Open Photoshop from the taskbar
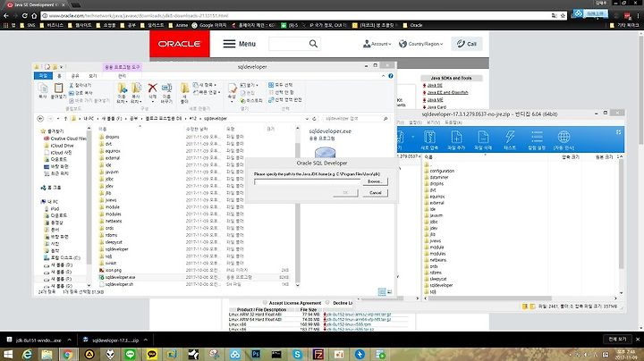The image size is (644, 361). (x=256, y=355)
